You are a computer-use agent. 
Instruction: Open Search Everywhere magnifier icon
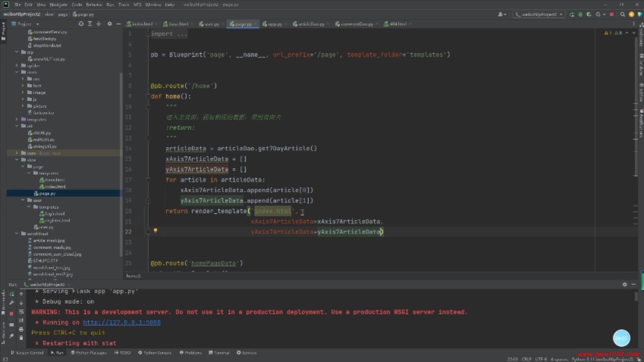pos(623,14)
